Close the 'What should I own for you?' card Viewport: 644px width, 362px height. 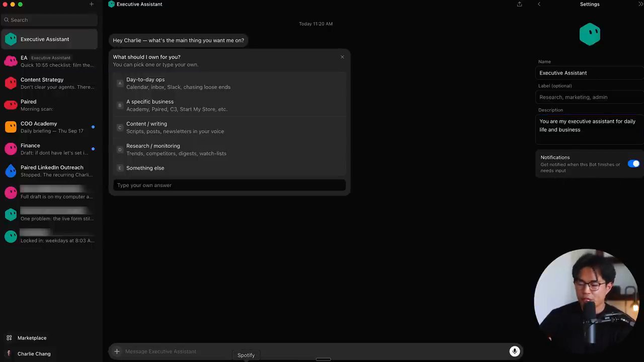pos(342,57)
